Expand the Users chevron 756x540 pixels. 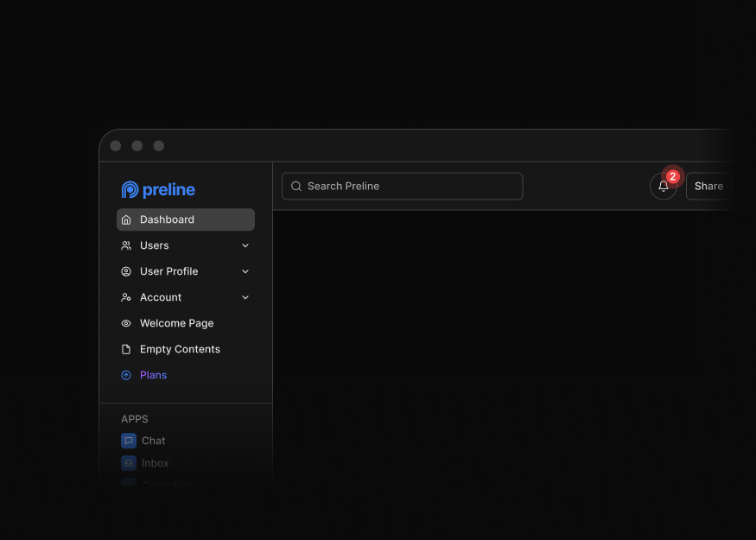click(245, 245)
